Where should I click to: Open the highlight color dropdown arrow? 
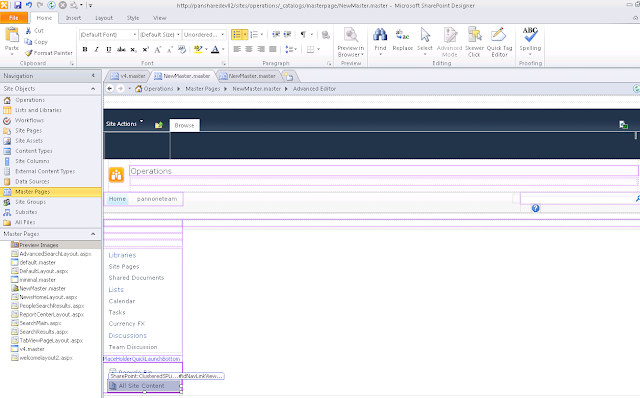point(206,49)
